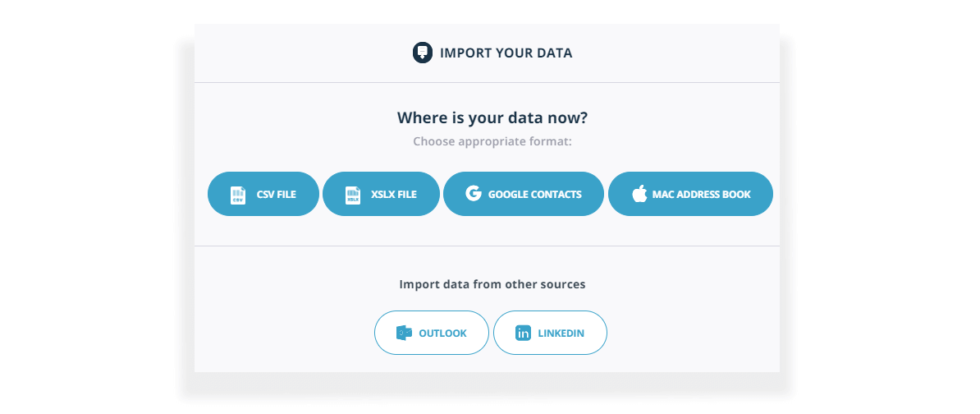The image size is (980, 414).
Task: Select the XSLX FILE format button
Action: (x=382, y=194)
